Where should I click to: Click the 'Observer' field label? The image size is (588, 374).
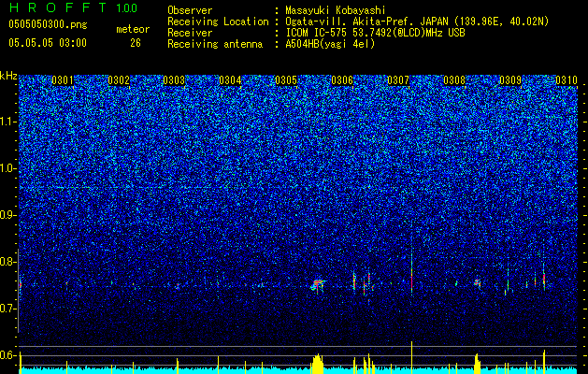point(190,10)
